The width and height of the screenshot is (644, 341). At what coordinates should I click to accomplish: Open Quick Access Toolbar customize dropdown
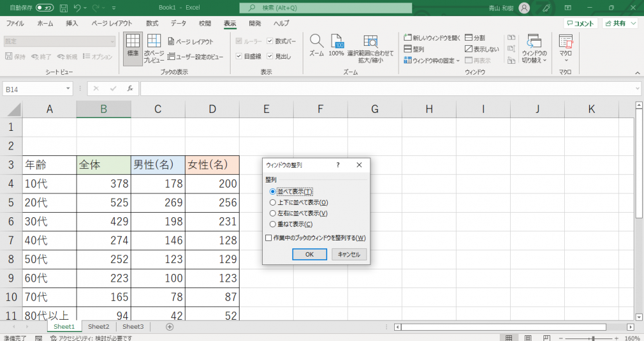[x=114, y=8]
